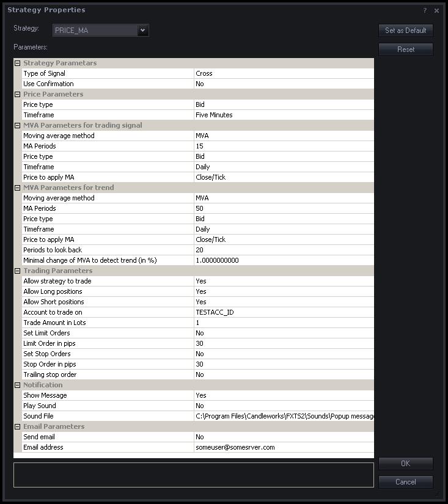Edit the Email address field value
The height and width of the screenshot is (504, 448).
click(284, 447)
